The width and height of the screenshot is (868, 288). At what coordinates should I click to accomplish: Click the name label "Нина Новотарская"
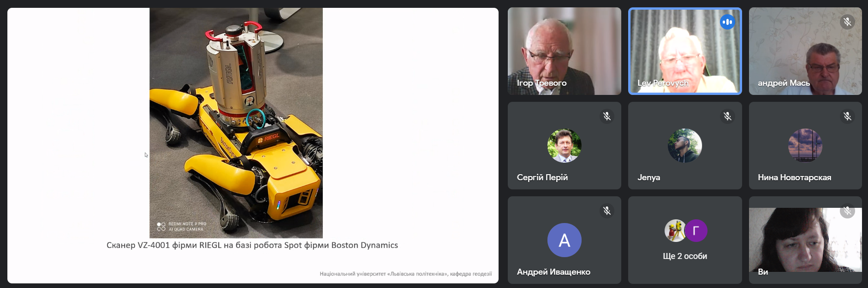[794, 177]
